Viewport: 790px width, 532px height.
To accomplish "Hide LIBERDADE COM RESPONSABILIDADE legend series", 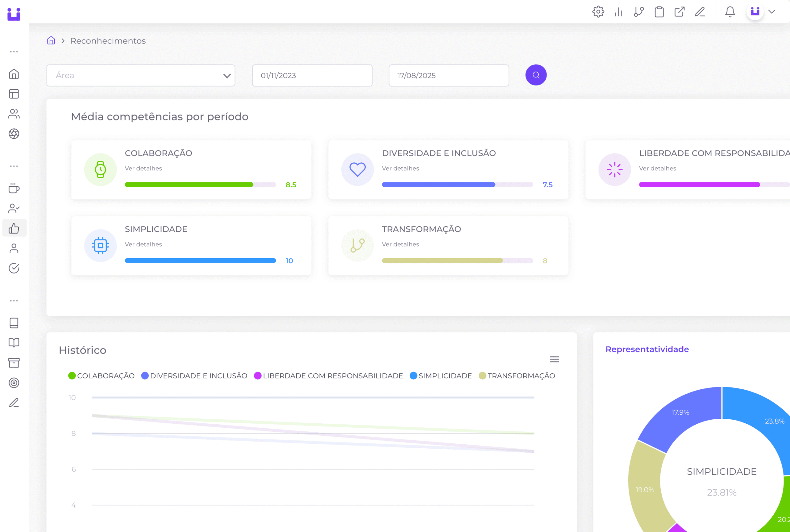I will pos(332,376).
